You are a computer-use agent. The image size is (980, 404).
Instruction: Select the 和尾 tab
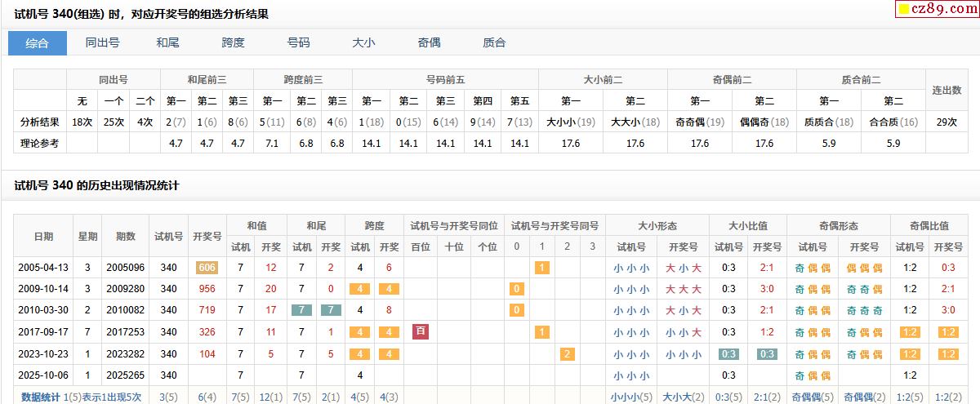168,43
